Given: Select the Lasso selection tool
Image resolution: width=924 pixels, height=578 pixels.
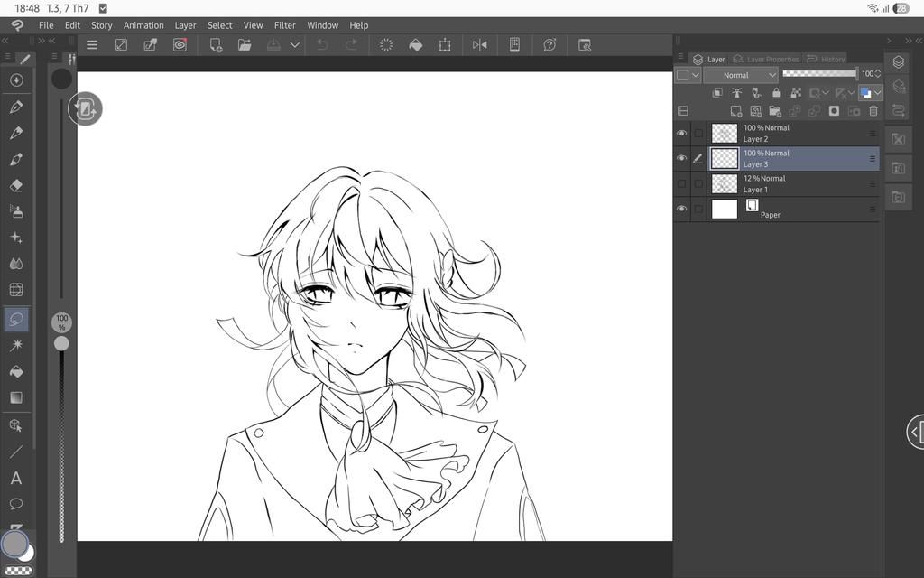Looking at the screenshot, I should [16, 319].
